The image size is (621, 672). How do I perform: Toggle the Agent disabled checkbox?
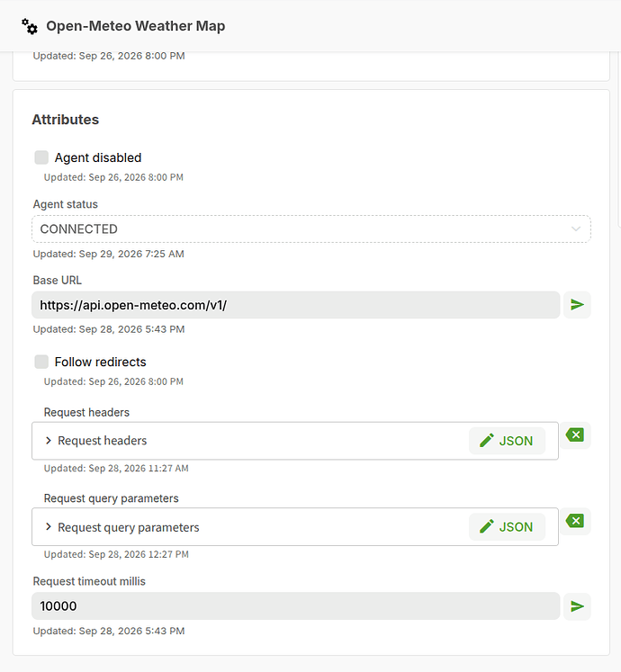tap(41, 157)
